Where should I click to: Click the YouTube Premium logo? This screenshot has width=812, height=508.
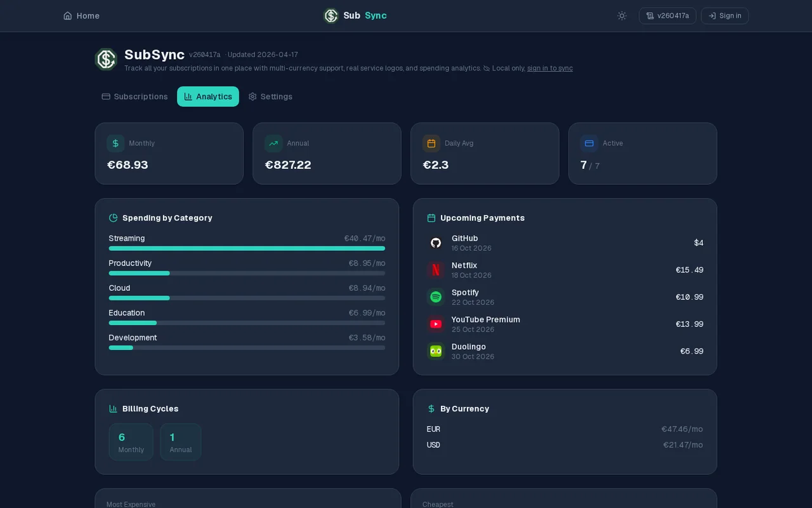[x=436, y=324]
